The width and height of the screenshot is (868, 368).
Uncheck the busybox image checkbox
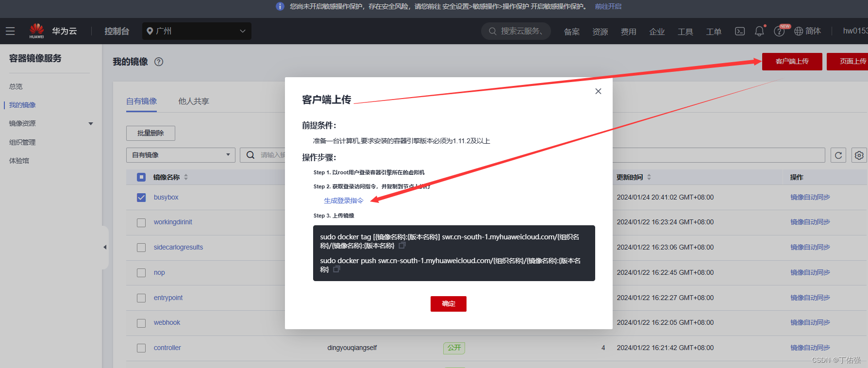click(x=141, y=198)
